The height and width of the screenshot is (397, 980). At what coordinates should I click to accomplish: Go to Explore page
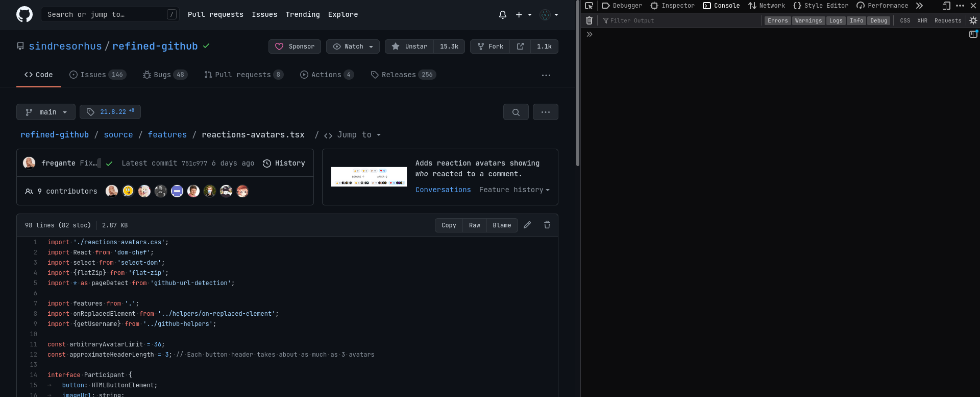click(343, 14)
